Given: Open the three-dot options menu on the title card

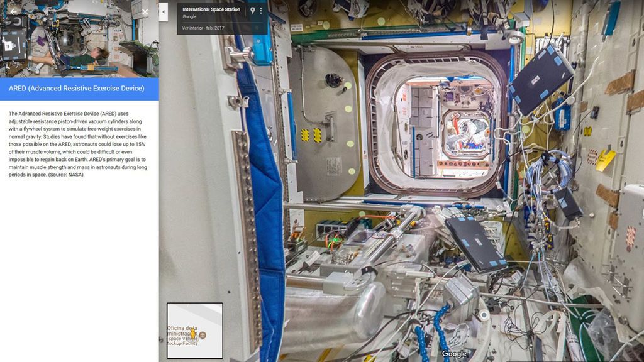Looking at the screenshot, I should tap(261, 11).
